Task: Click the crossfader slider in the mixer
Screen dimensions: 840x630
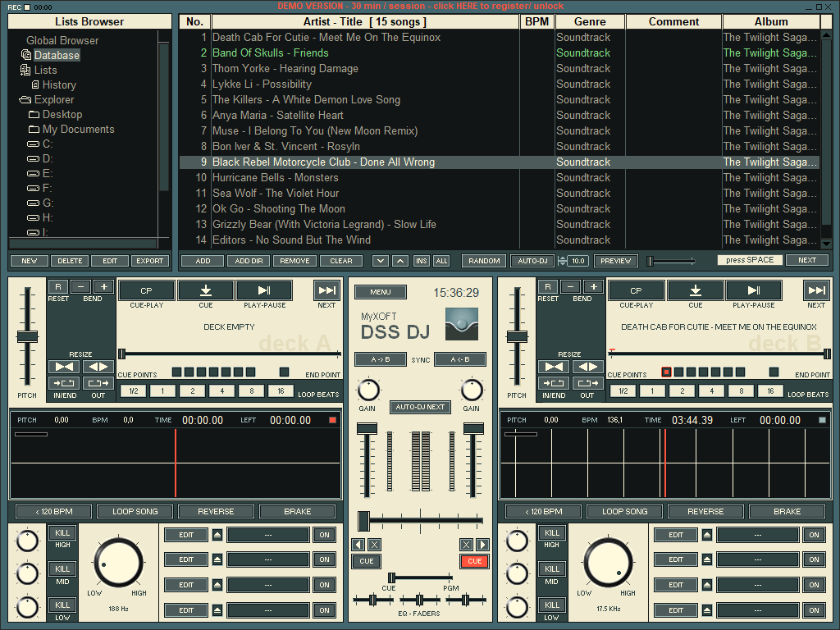Action: click(363, 520)
